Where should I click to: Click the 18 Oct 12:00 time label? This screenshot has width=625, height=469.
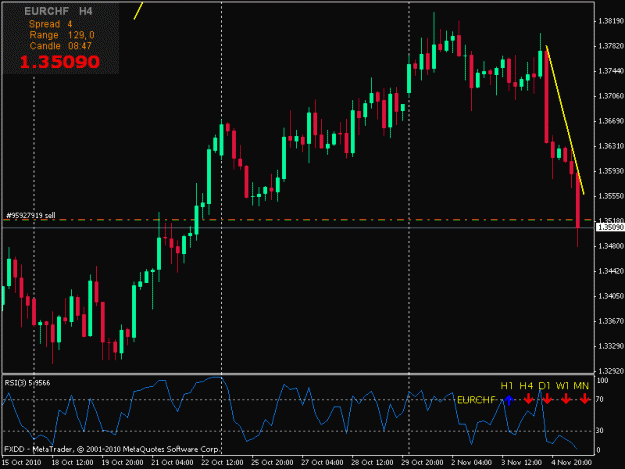(72, 462)
